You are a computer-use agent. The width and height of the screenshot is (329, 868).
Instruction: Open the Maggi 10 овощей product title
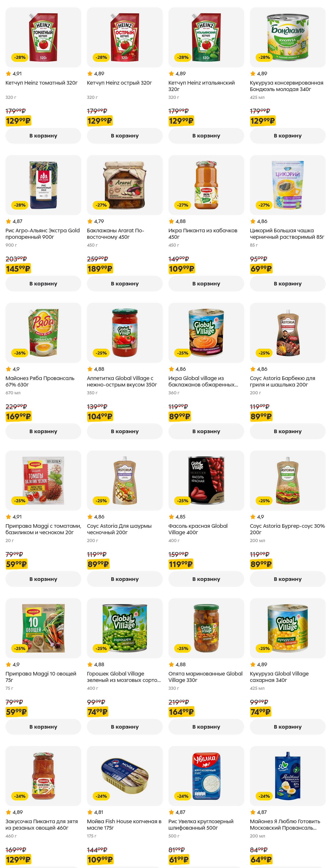(x=41, y=677)
